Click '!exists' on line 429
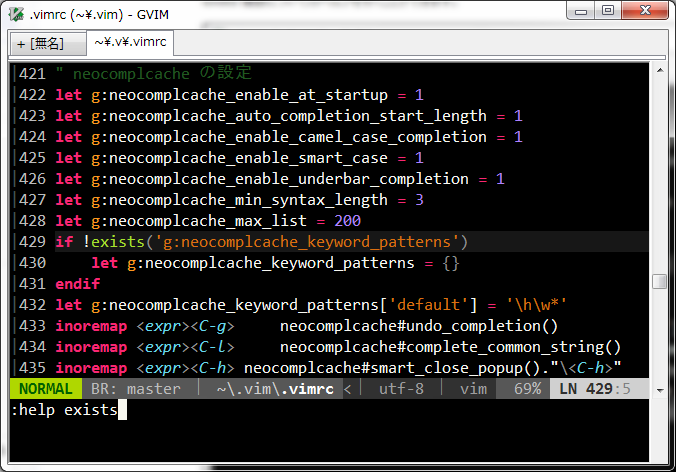The height and width of the screenshot is (472, 676). 114,242
